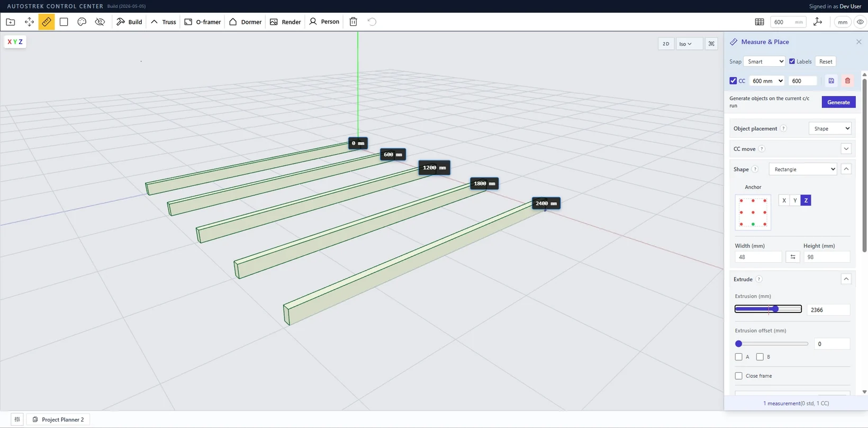Switch to the Project Planner 2 tab
The height and width of the screenshot is (428, 868).
(x=58, y=420)
